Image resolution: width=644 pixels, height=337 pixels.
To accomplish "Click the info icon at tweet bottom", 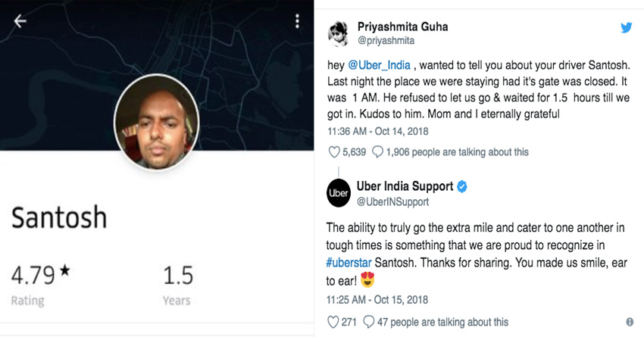I will click(630, 322).
